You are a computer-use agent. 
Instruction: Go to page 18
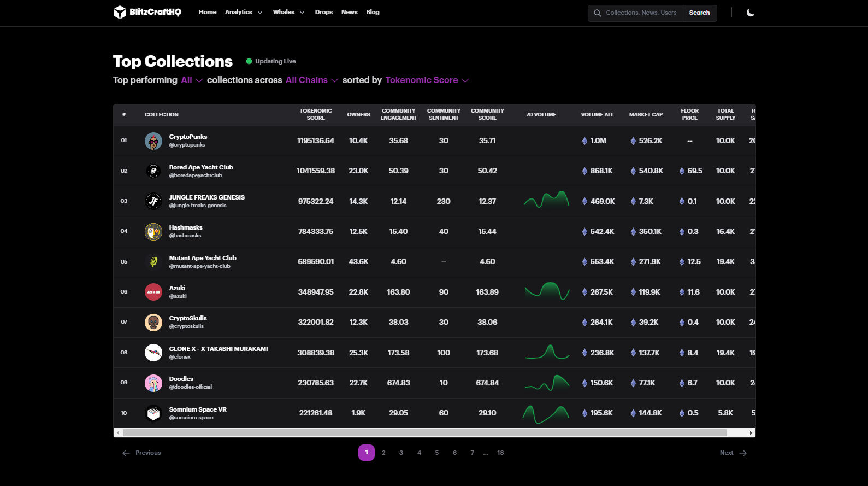coord(500,453)
